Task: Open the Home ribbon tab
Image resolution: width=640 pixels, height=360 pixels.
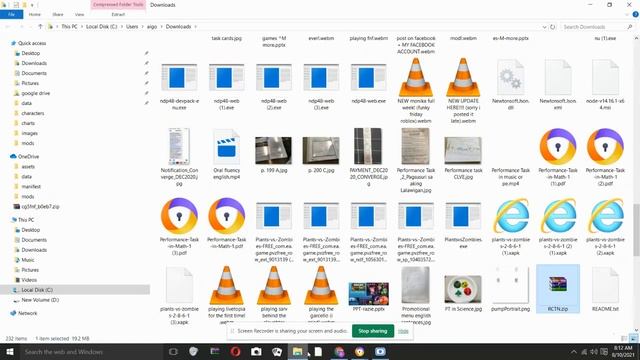Action: point(35,14)
